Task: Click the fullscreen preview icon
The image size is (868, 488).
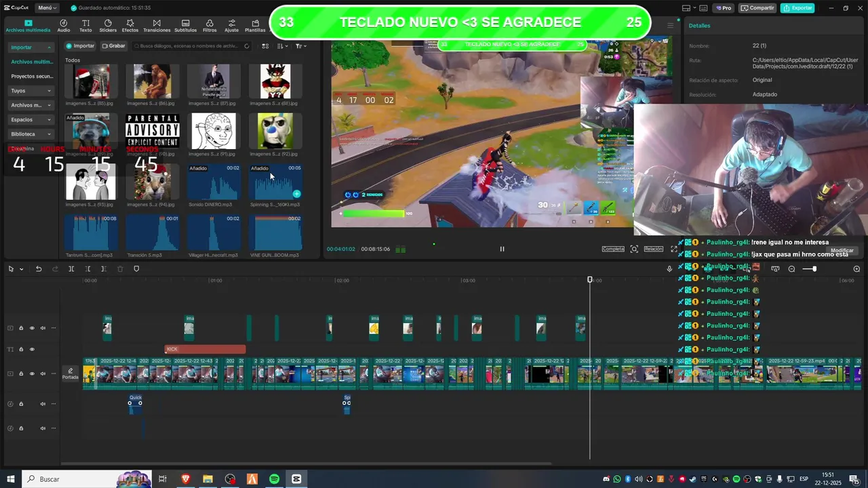Action: coord(674,249)
